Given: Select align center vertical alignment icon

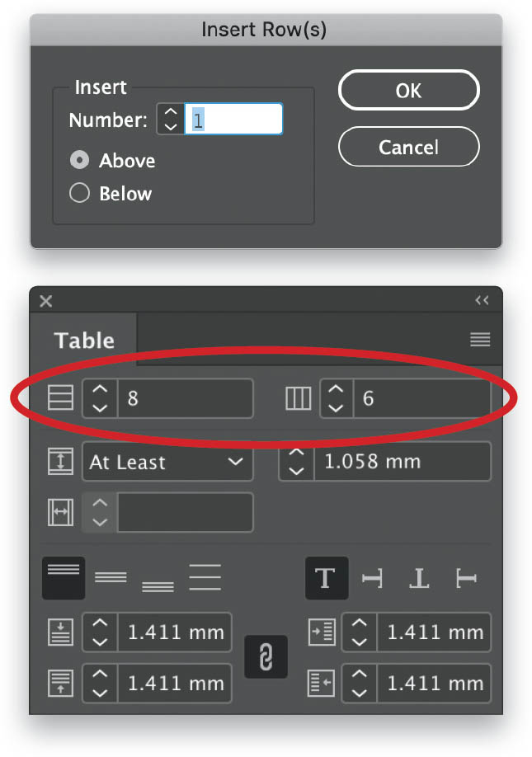Looking at the screenshot, I should point(111,578).
